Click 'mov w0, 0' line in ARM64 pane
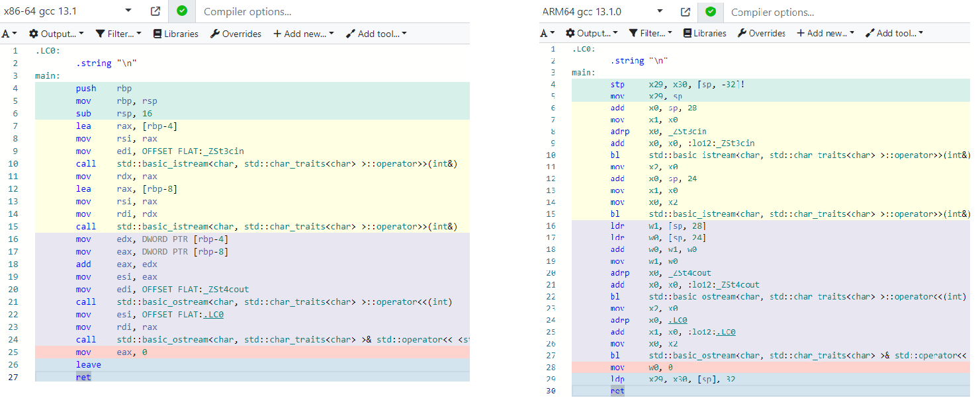Screen dimensions: 980x400 point(771,367)
